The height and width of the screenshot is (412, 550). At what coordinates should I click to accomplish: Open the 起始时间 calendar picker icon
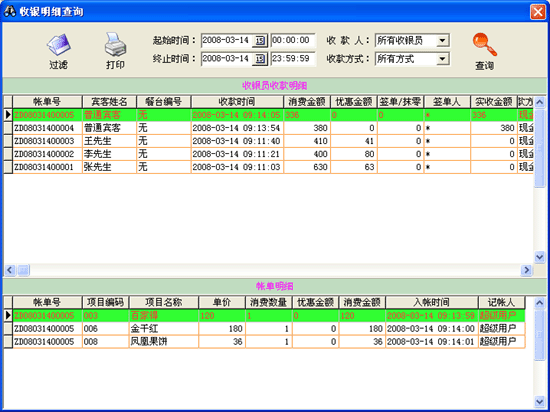(x=260, y=41)
